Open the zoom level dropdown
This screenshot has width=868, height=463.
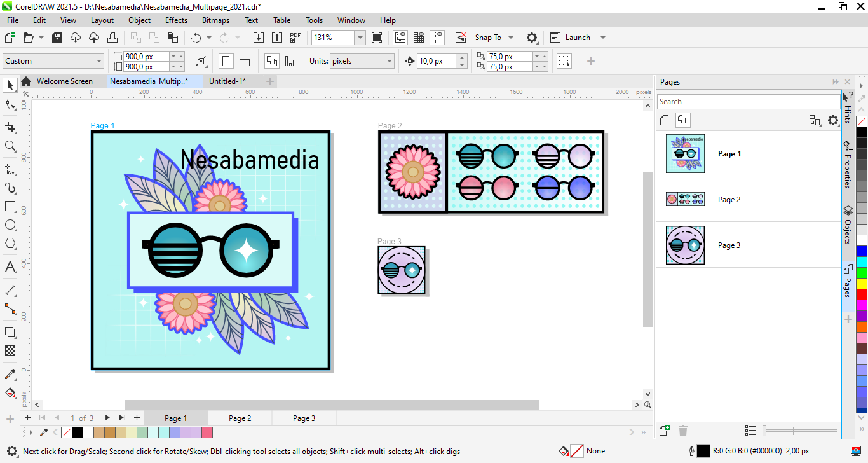pyautogui.click(x=360, y=38)
